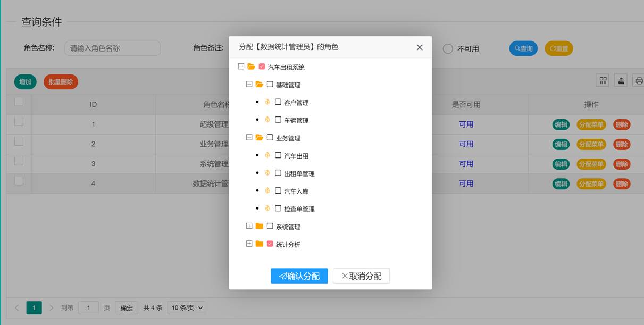Click folder icon beside 业务管理

tap(260, 137)
